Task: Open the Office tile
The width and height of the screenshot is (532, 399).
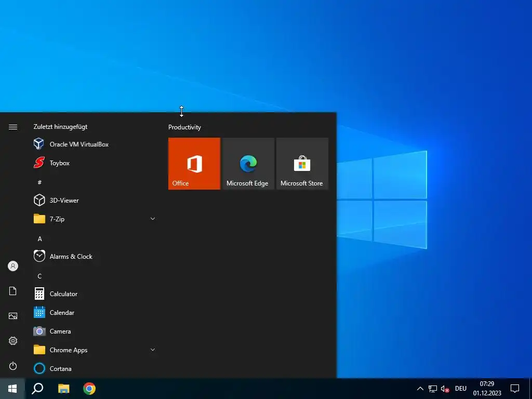Action: (194, 164)
